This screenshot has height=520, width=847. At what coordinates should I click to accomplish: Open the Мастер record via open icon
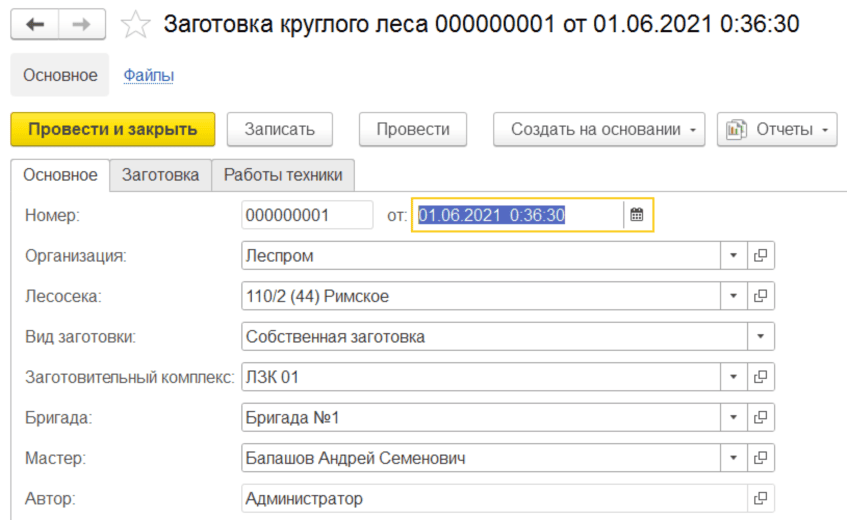(761, 458)
